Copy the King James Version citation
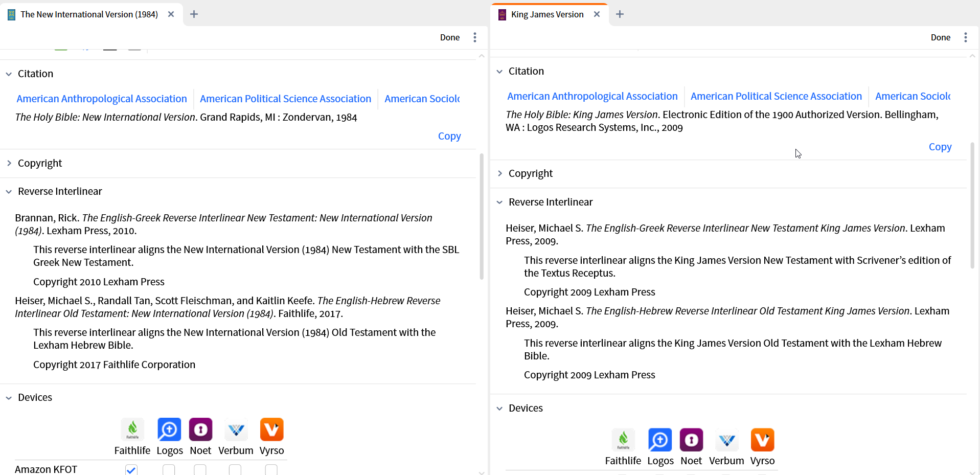 click(940, 147)
